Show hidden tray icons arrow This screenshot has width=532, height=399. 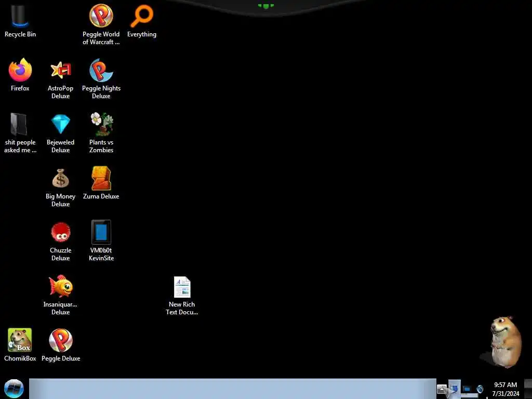[x=442, y=389]
